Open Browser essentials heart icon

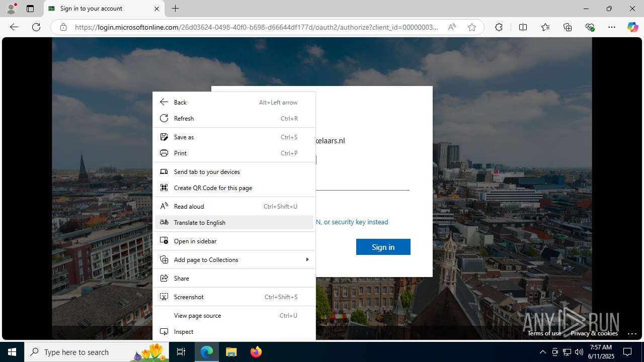pos(590,27)
